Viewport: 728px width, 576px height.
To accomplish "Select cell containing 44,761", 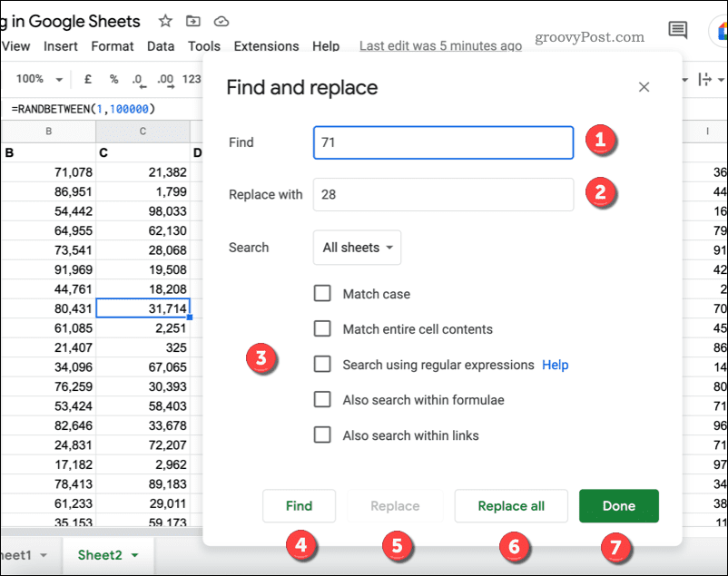I will 49,289.
